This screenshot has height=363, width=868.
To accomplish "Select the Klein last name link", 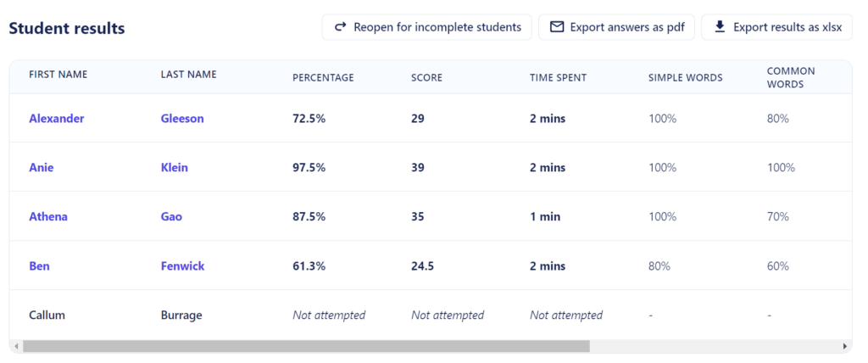I will 175,167.
